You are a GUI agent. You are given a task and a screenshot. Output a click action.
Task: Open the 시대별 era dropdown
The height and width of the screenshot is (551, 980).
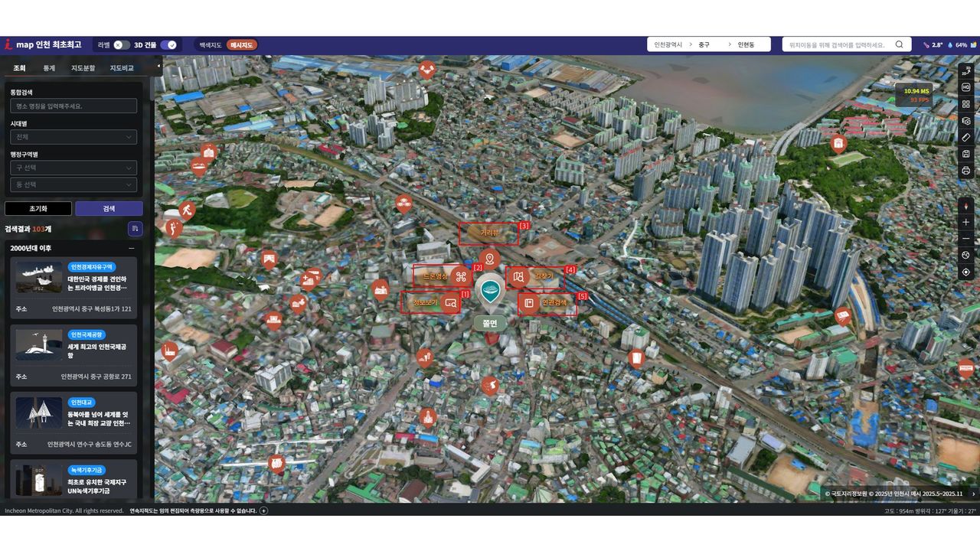tap(73, 137)
